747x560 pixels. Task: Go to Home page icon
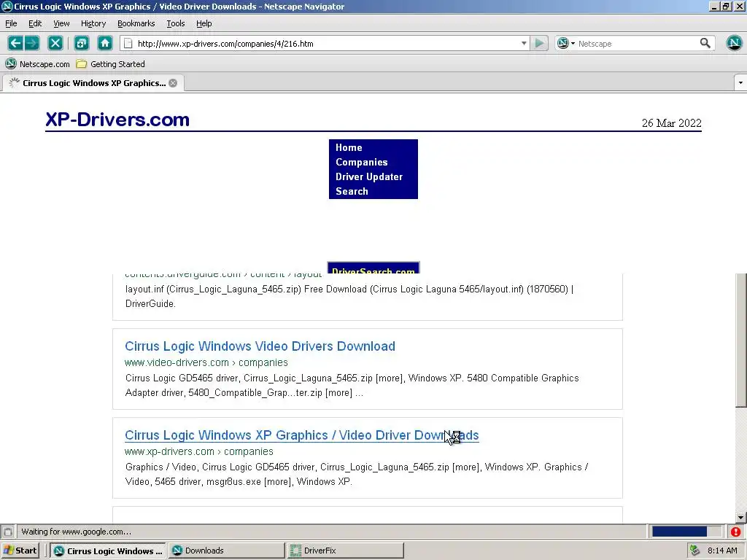click(105, 43)
